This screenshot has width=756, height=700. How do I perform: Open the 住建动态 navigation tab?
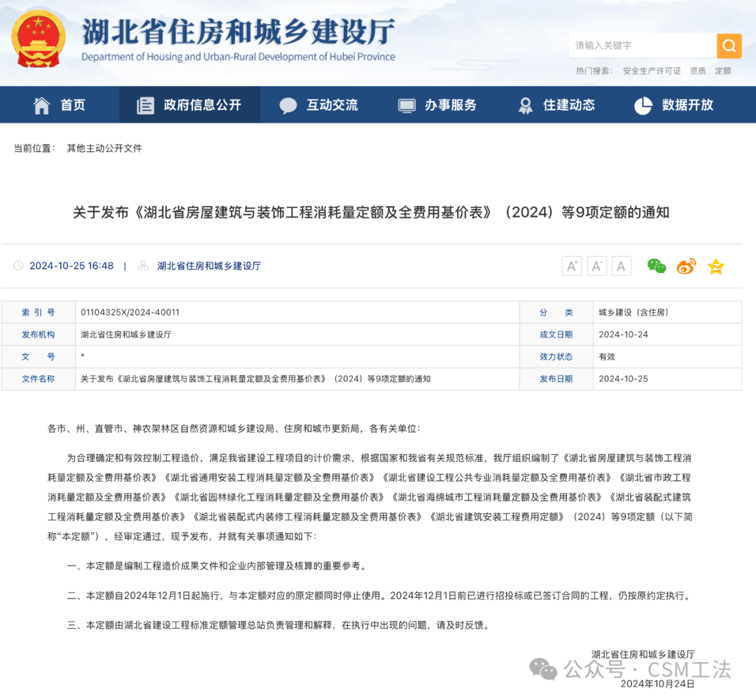pyautogui.click(x=557, y=105)
